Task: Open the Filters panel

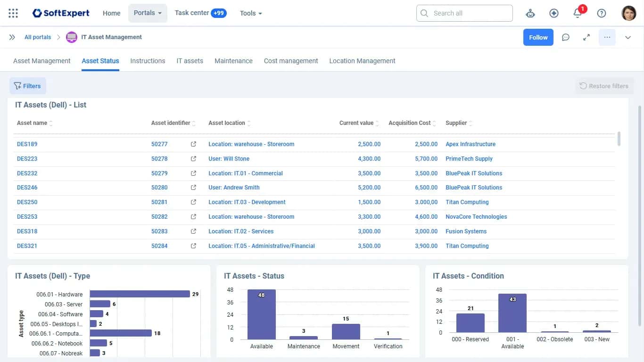Action: [28, 86]
